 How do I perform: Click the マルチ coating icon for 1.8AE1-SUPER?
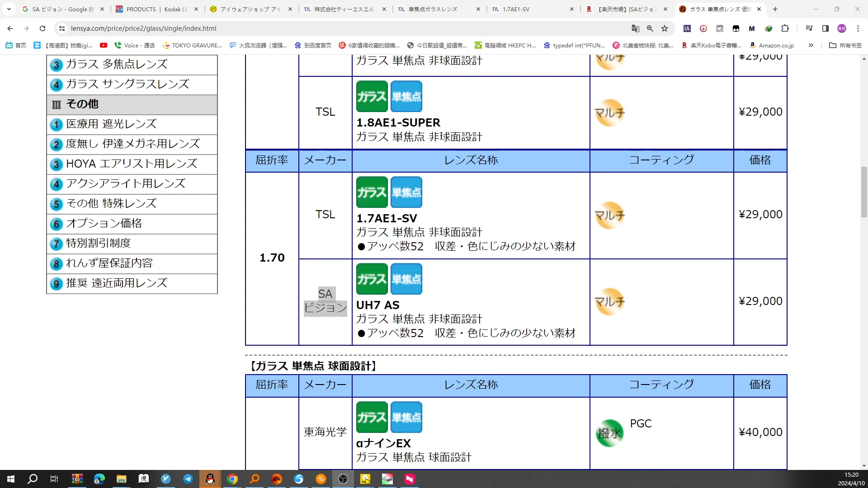(x=610, y=113)
